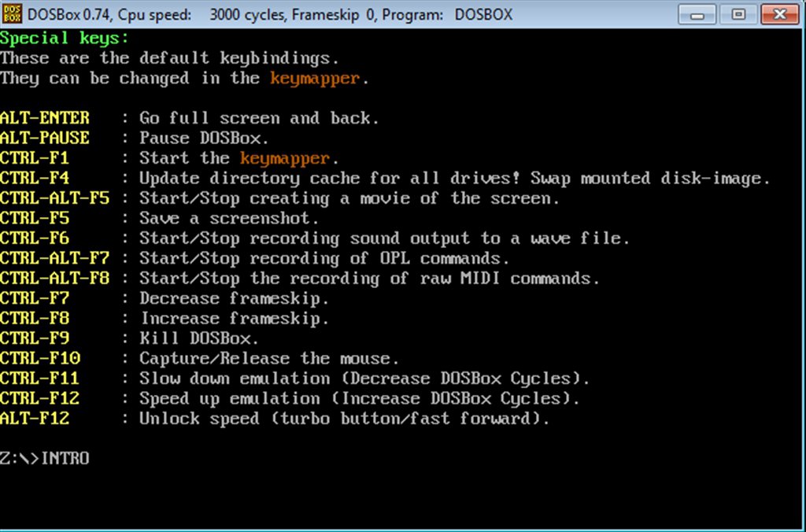Click the Z:\>INTRO command prompt line
The width and height of the screenshot is (806, 532).
[x=45, y=458]
